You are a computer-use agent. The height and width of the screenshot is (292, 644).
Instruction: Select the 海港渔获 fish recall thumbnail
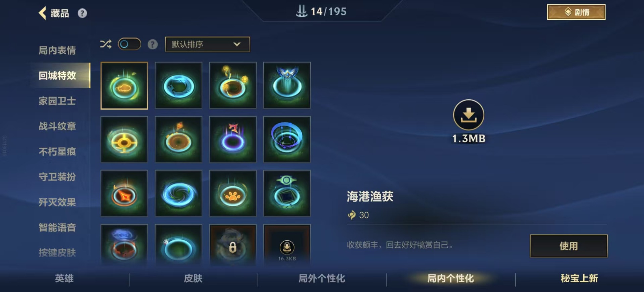[124, 85]
